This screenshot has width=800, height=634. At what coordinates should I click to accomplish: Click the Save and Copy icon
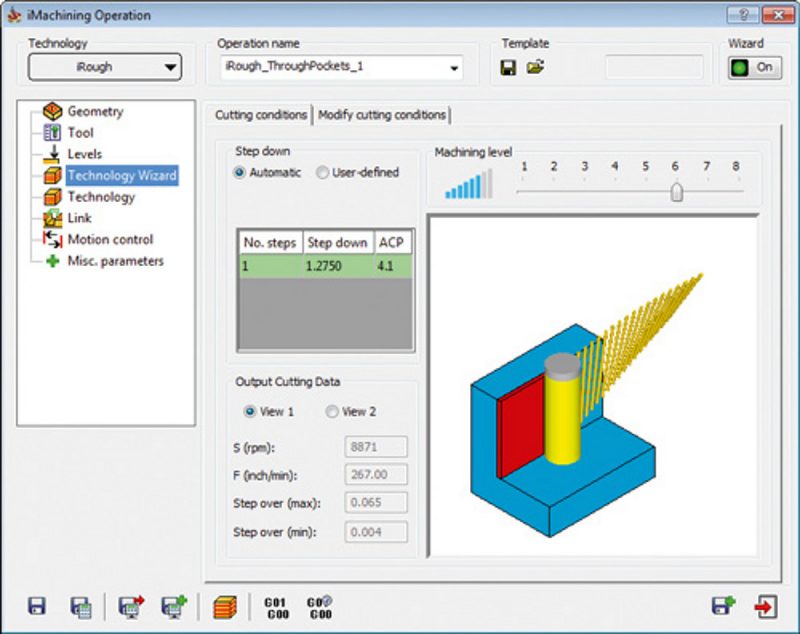coord(81,606)
